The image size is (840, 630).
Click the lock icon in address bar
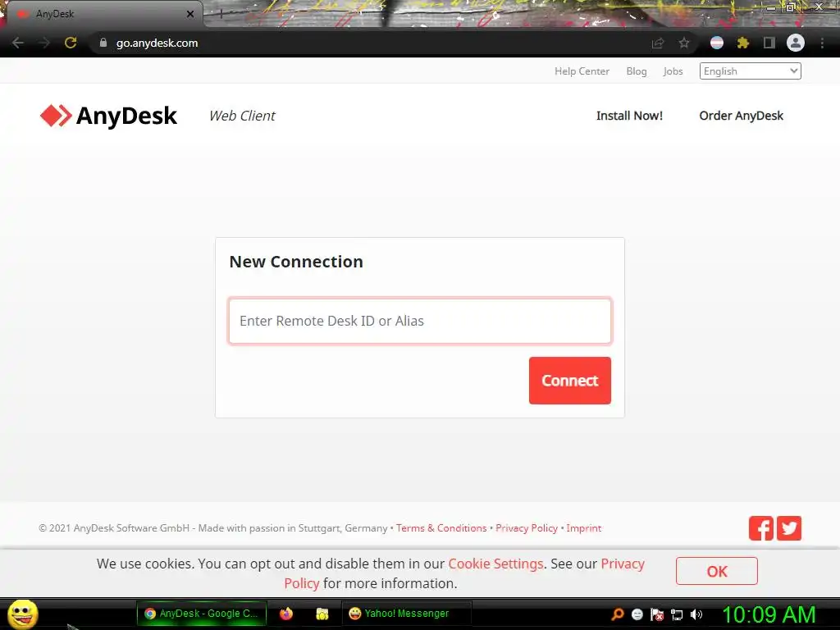(103, 43)
